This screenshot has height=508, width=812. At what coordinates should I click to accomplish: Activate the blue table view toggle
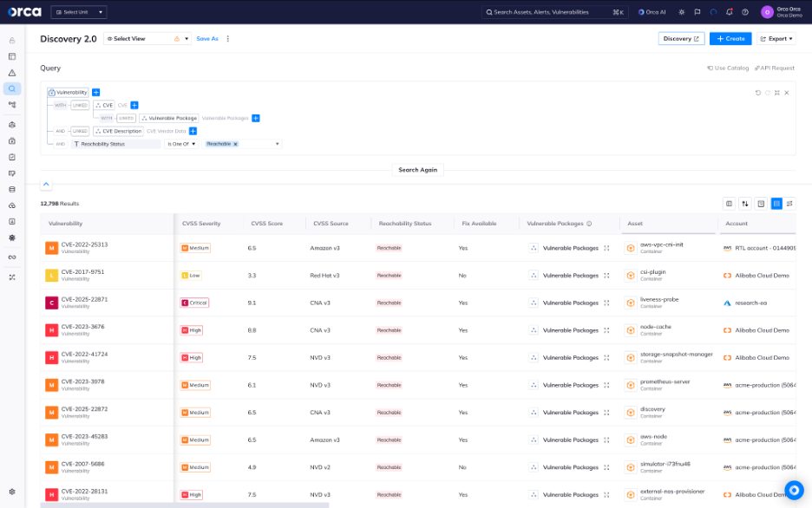pos(776,204)
